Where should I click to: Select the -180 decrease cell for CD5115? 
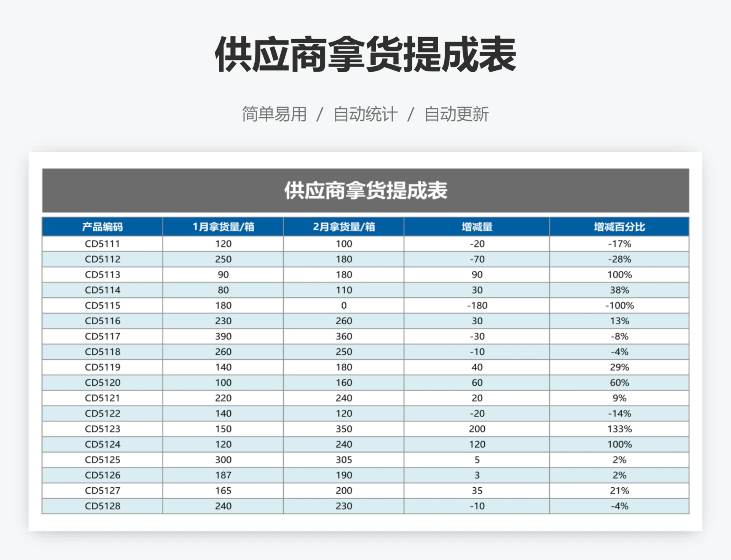click(477, 305)
